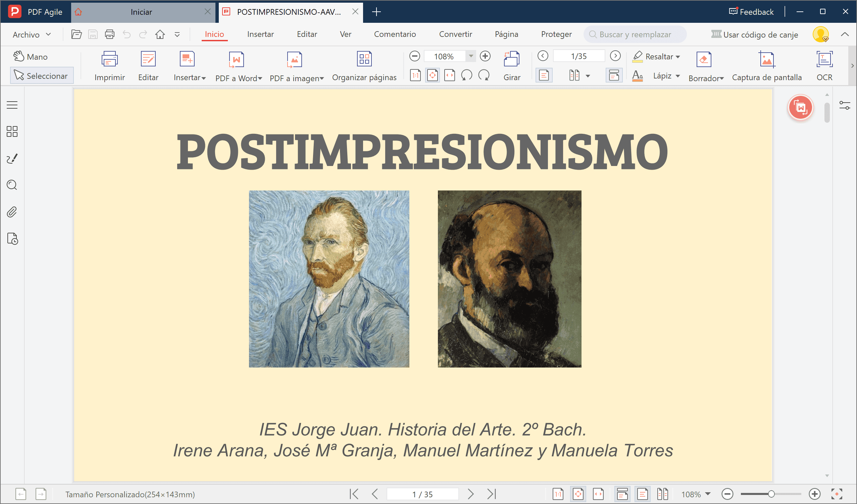
Task: Collapse the ribbon with the chevron
Action: point(845,34)
